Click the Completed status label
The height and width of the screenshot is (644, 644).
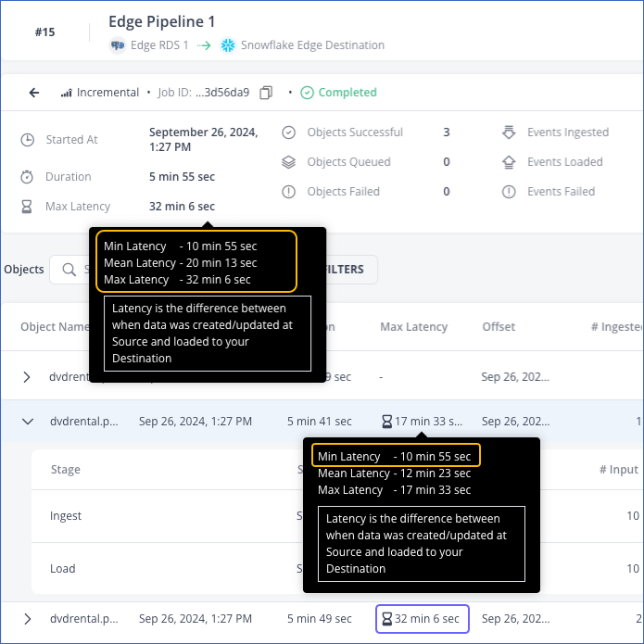(347, 93)
